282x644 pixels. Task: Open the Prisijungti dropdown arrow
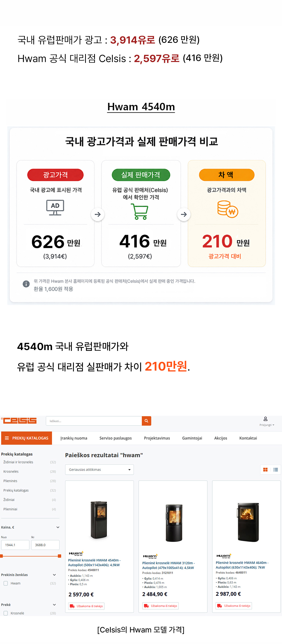273,425
